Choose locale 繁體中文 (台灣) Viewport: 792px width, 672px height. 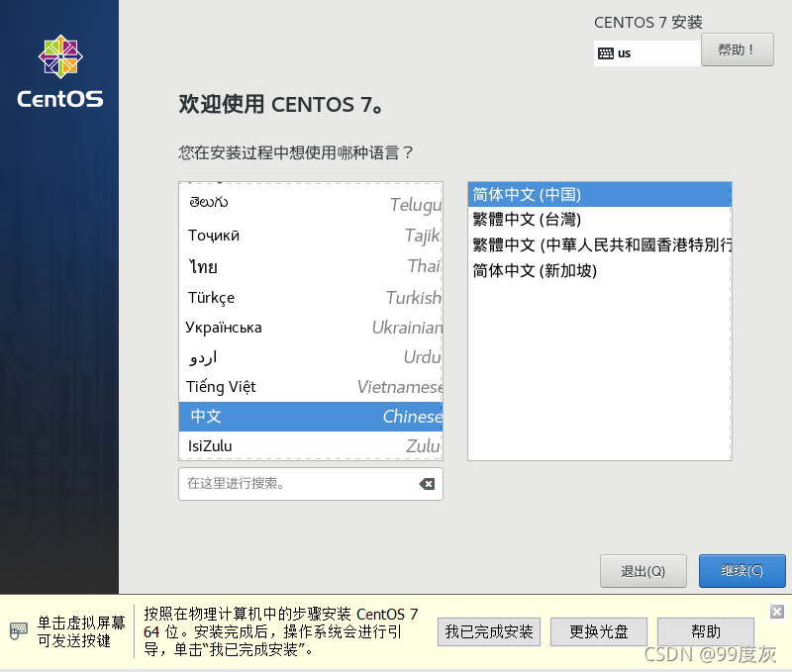(600, 220)
